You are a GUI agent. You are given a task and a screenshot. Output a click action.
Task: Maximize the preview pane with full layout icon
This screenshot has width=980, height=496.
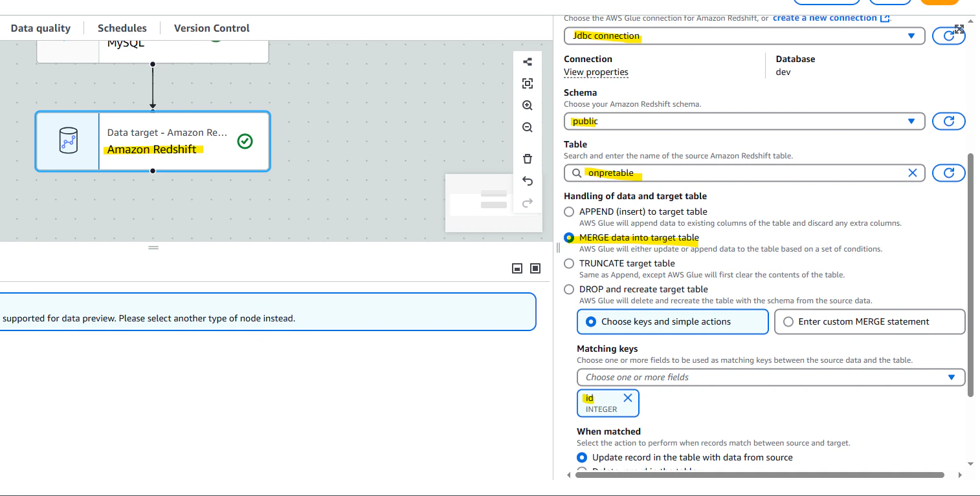coord(535,268)
